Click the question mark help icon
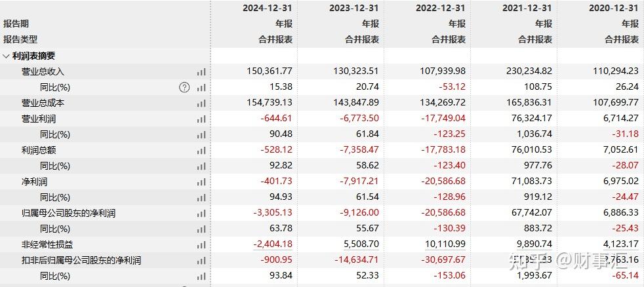Image resolution: width=644 pixels, height=287 pixels. tap(184, 87)
